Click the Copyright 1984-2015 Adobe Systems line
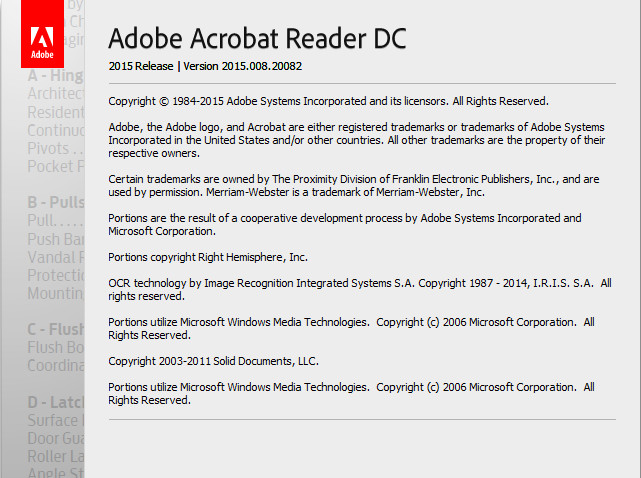Viewport: 641px width, 478px height. click(328, 101)
